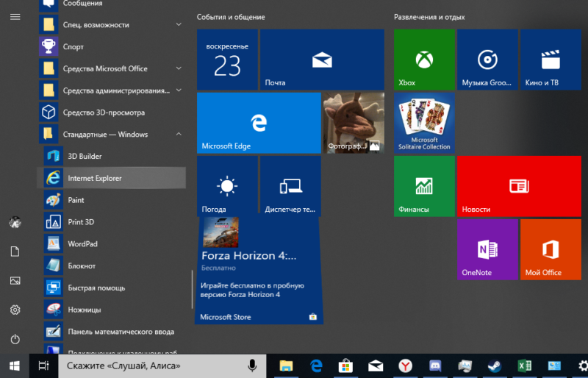The height and width of the screenshot is (378, 588).
Task: Launch WordPad
Action: click(x=112, y=244)
